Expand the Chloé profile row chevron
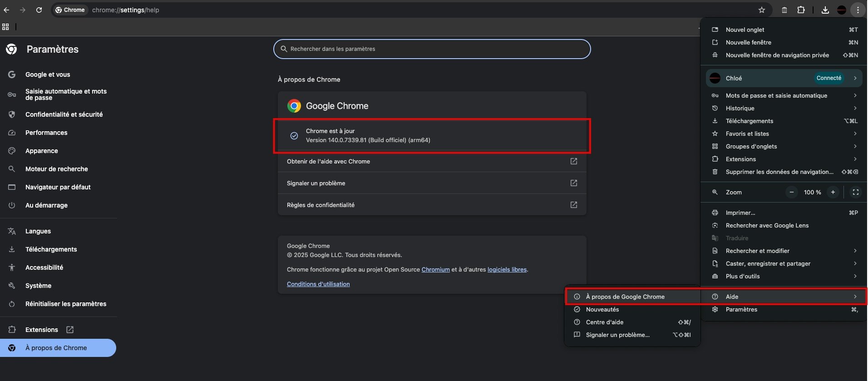 855,78
